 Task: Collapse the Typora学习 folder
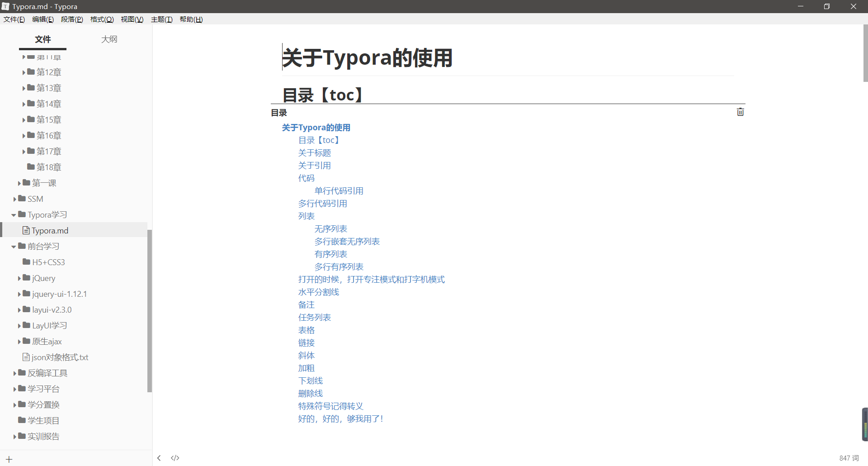click(x=14, y=215)
